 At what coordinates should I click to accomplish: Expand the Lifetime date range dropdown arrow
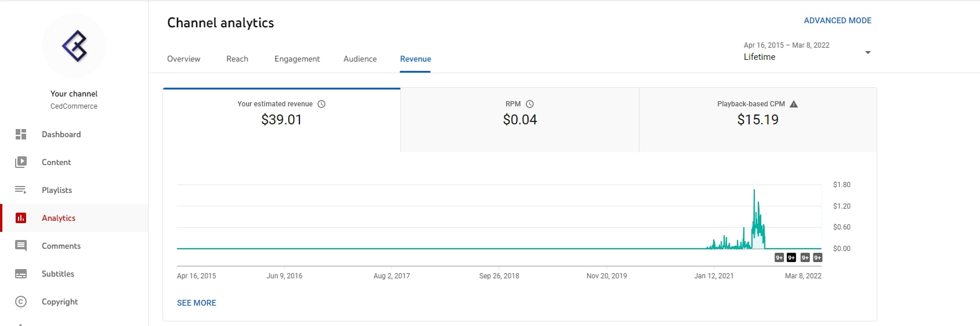click(868, 52)
